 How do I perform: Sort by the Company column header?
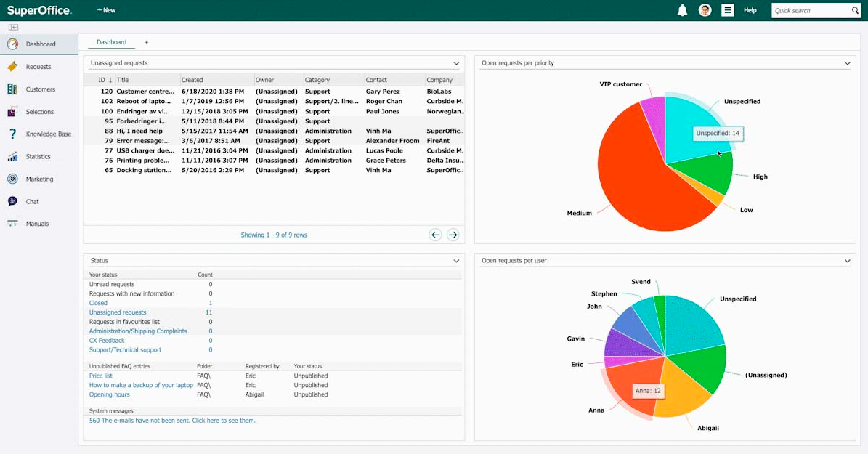click(439, 81)
